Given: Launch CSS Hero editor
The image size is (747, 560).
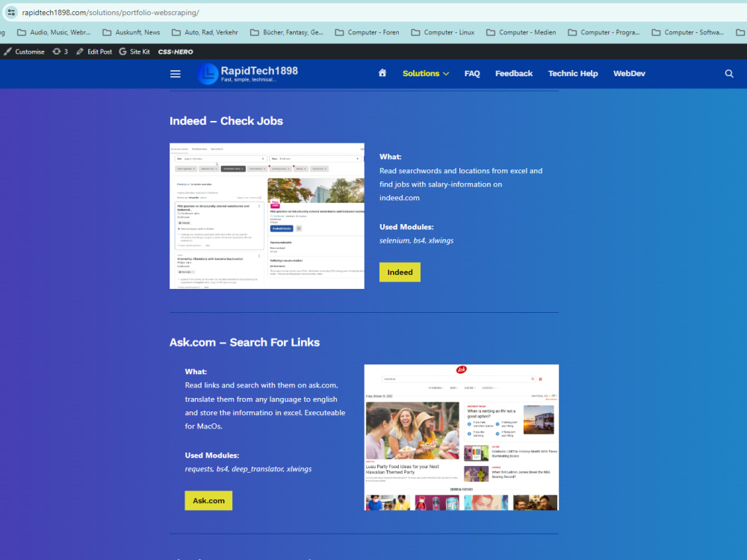Looking at the screenshot, I should [x=176, y=52].
